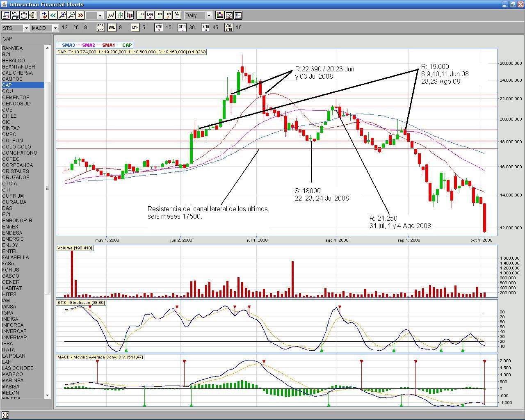Click the print chart icon
The width and height of the screenshot is (525, 420).
point(15,15)
